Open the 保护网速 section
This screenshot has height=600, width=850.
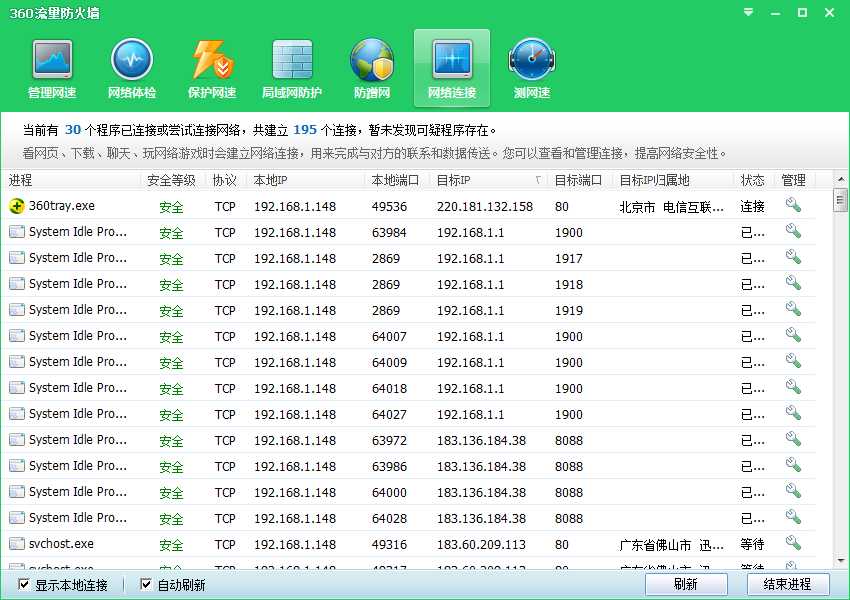(x=211, y=69)
